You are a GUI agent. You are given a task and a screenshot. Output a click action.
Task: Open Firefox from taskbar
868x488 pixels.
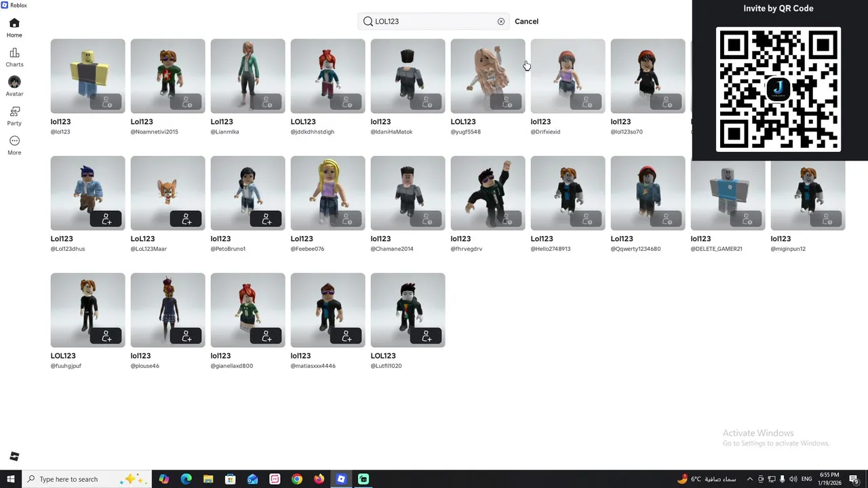click(319, 479)
